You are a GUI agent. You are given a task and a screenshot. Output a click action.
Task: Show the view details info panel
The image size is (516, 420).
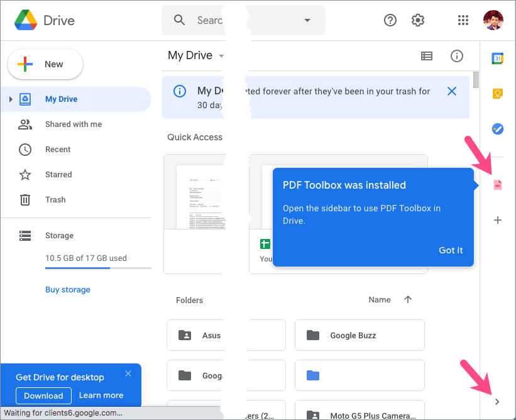(456, 56)
